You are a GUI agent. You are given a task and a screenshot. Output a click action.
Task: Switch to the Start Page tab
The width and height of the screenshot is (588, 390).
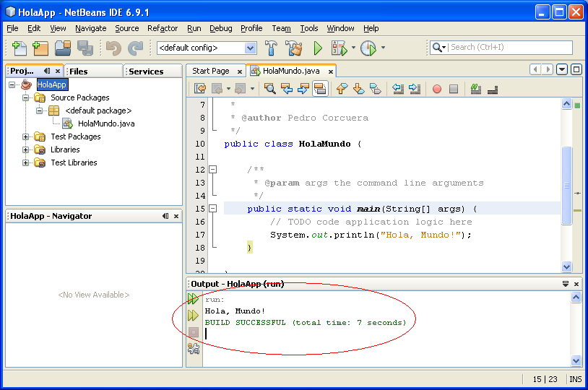click(x=211, y=71)
